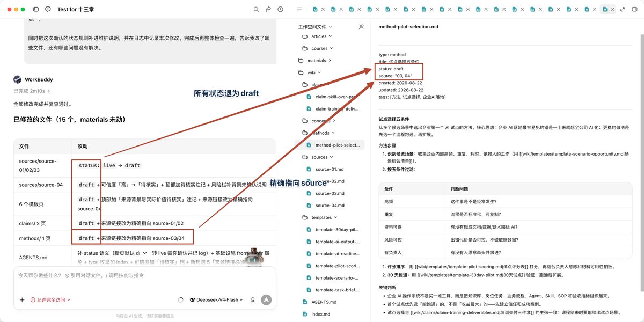Screen dimensions: 644x322
Task: Add attachment with the plus icon
Action: (x=22, y=300)
